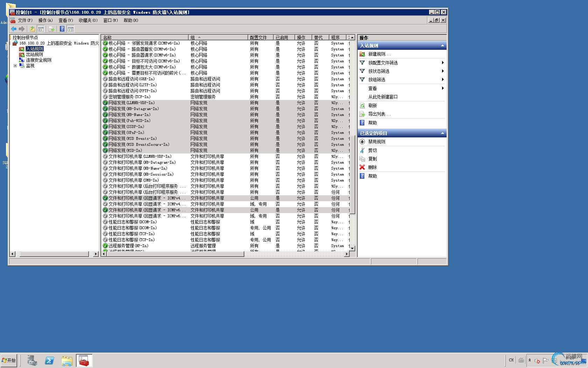
Task: Click 禁用规则 in the actions pane
Action: point(377,142)
